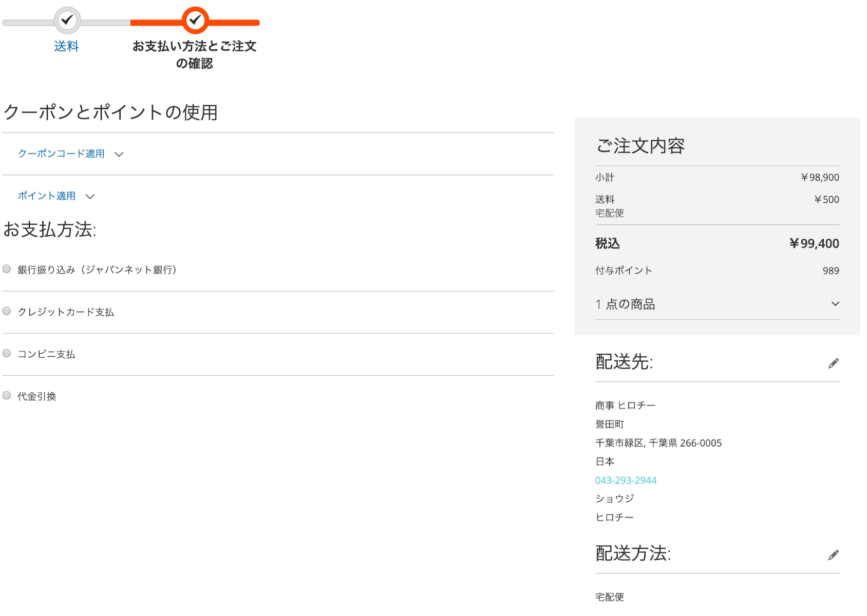Click the gray progress bar segment between steps
This screenshot has height=616, width=867.
105,23
